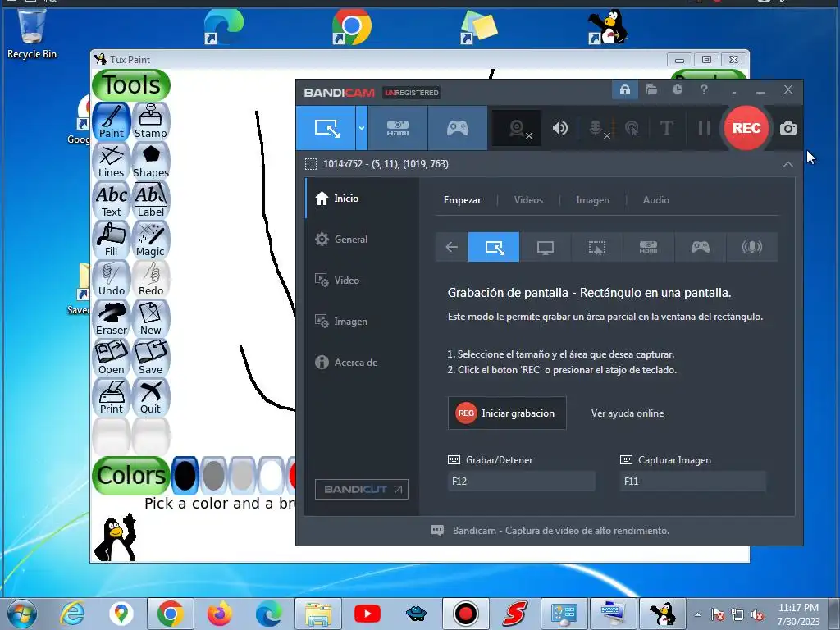Open Bandicam help question mark
Image resolution: width=840 pixels, height=630 pixels.
tap(704, 89)
